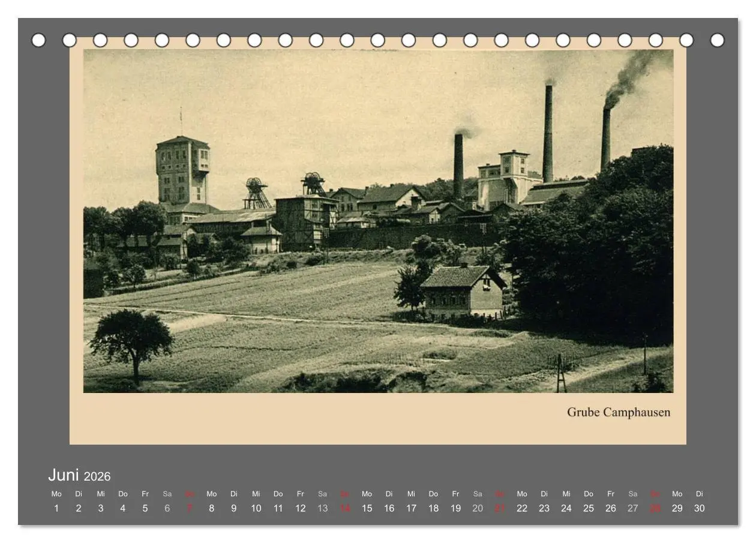Select day 10 in the calendar

[256, 508]
